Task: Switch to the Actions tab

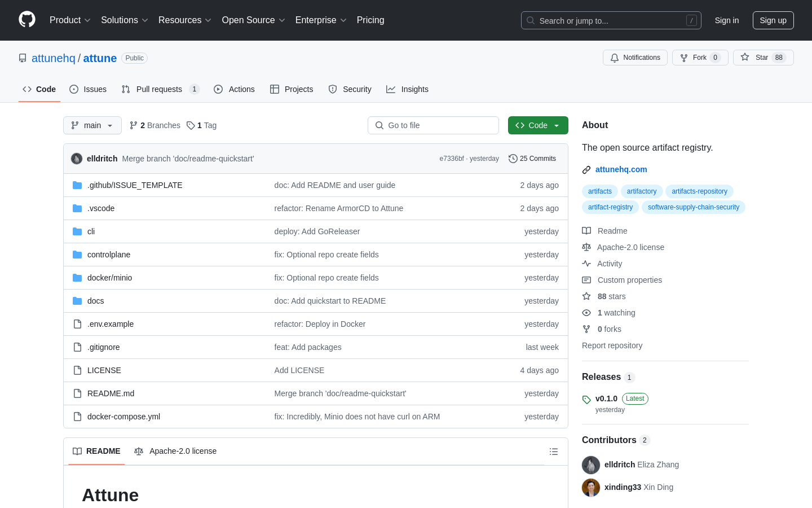Action: click(234, 89)
